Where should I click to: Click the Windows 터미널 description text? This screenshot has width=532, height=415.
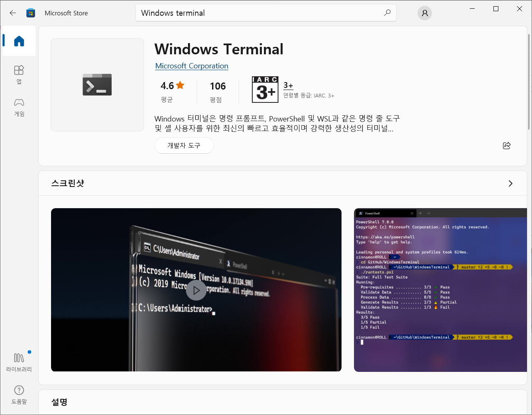(277, 124)
